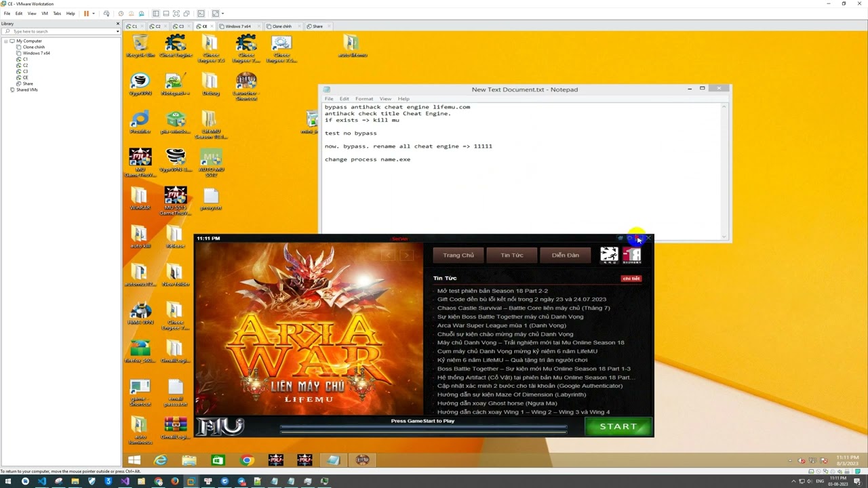Click Google Chrome in guest taskbar
The image size is (868, 488).
247,460
